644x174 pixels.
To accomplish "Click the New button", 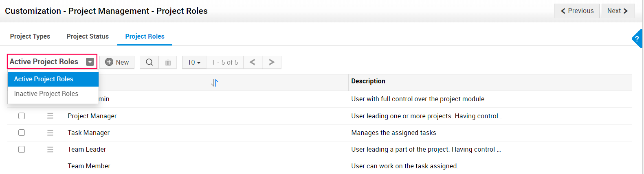I will (x=117, y=62).
